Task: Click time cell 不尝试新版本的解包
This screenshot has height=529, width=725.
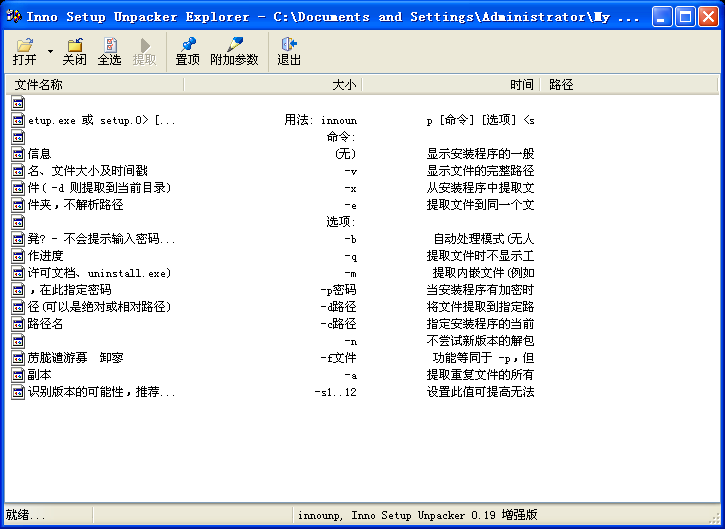Action: point(480,341)
